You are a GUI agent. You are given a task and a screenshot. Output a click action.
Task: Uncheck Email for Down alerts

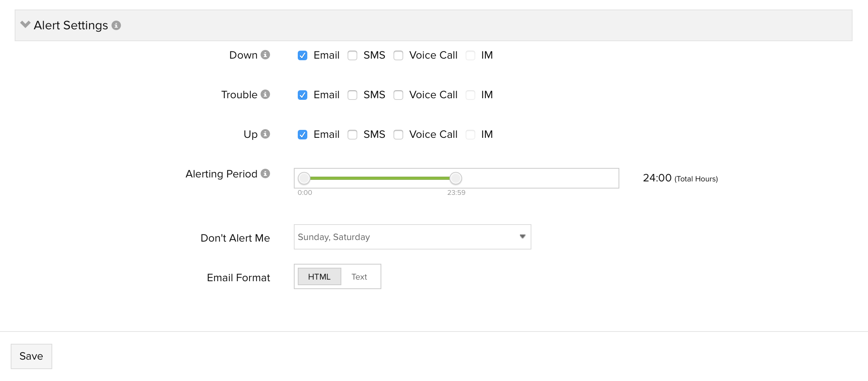click(303, 55)
